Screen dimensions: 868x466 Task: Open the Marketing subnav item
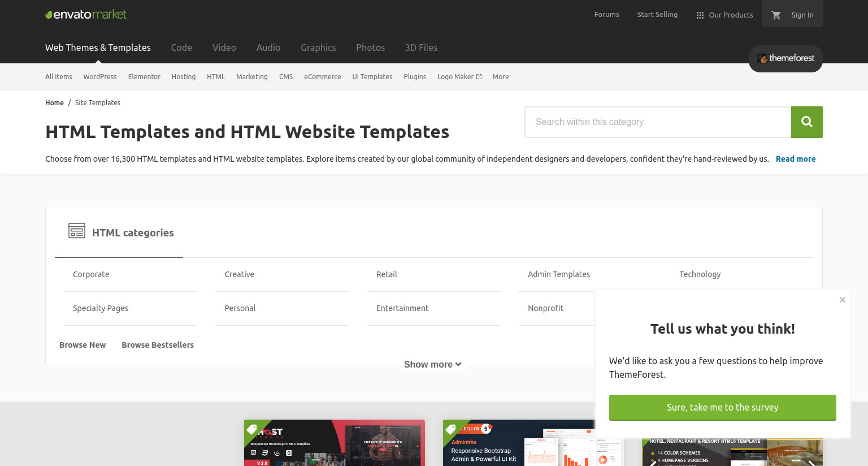pos(252,77)
